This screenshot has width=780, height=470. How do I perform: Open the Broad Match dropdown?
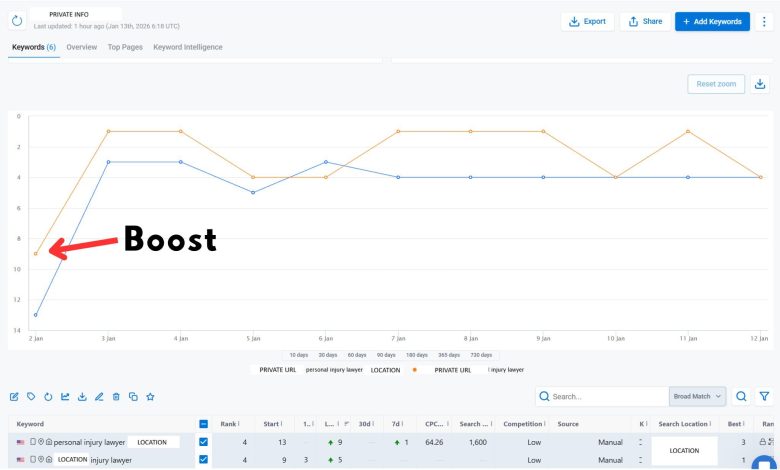[698, 397]
